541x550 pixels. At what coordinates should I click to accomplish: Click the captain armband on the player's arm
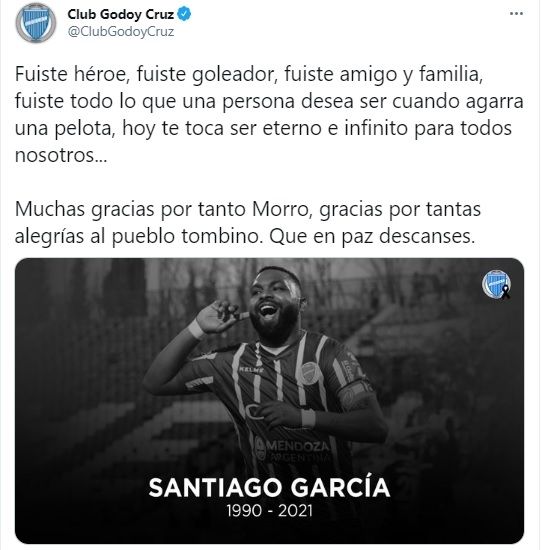(354, 395)
